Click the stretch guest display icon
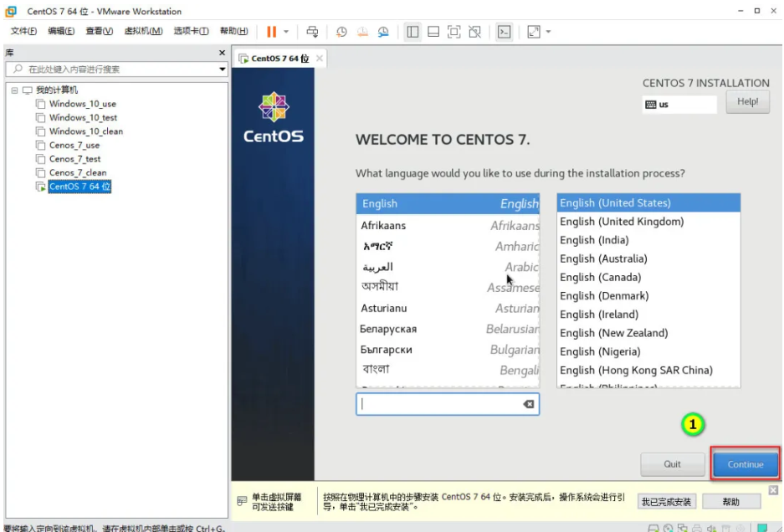 (534, 32)
